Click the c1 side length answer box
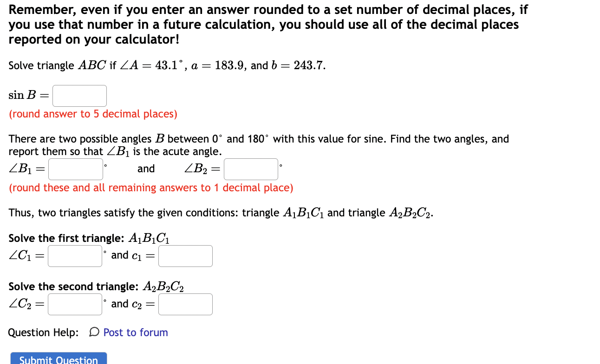600x364 pixels. (x=185, y=256)
